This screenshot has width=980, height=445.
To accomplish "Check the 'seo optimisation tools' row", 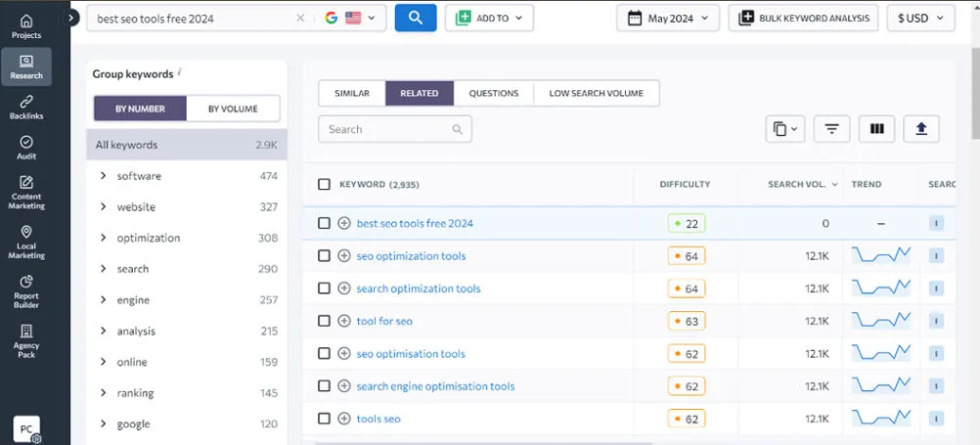I will tap(324, 353).
